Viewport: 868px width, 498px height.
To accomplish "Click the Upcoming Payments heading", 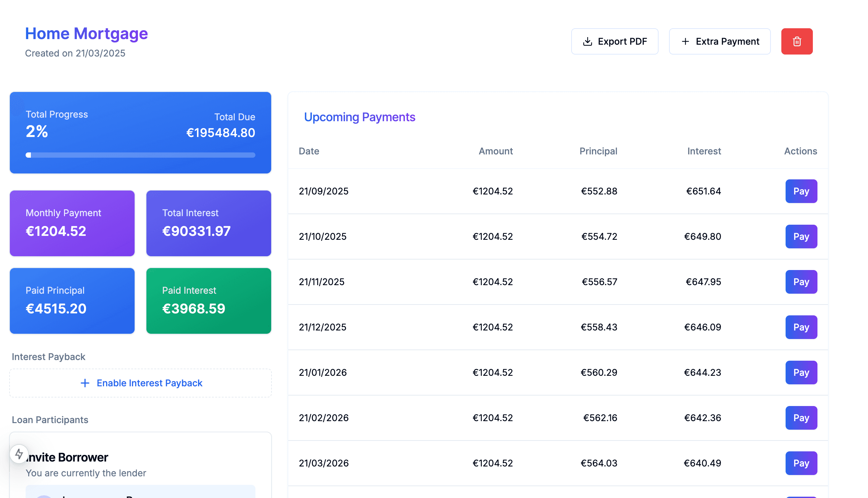I will tap(359, 117).
